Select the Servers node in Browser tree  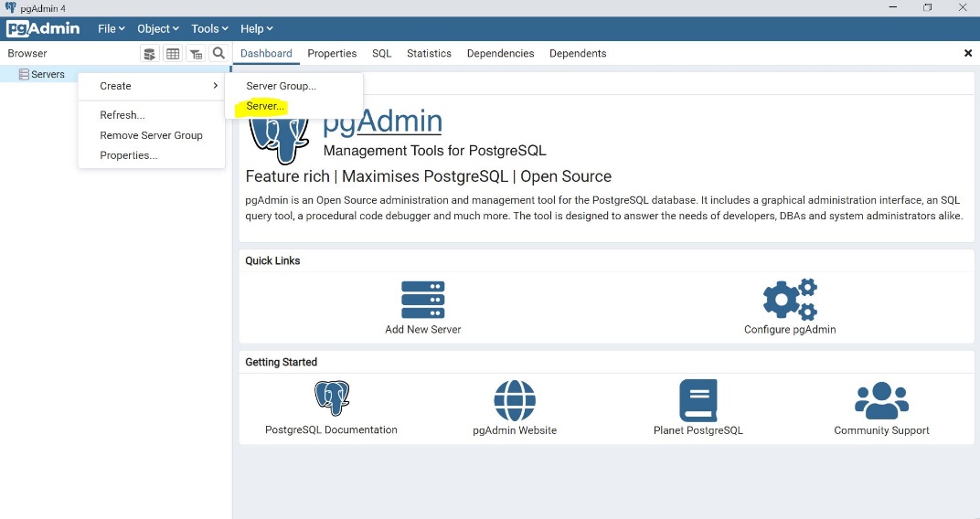point(48,74)
